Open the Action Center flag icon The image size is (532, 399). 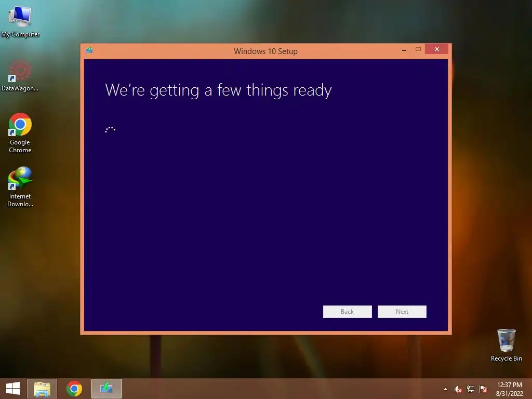pyautogui.click(x=483, y=389)
